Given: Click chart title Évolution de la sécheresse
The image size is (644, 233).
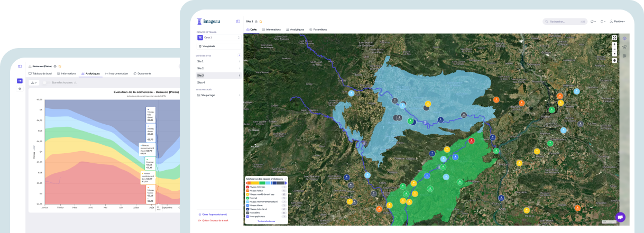Looking at the screenshot, I should pyautogui.click(x=146, y=92).
